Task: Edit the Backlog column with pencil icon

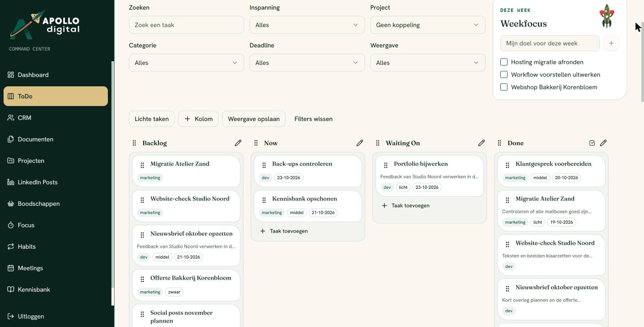Action: (238, 143)
